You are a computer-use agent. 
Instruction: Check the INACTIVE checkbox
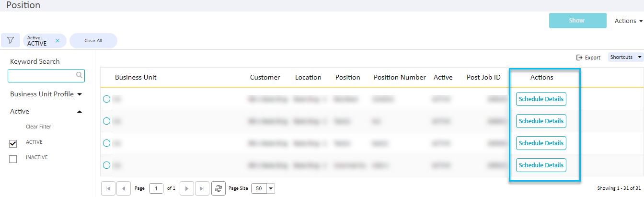point(13,159)
